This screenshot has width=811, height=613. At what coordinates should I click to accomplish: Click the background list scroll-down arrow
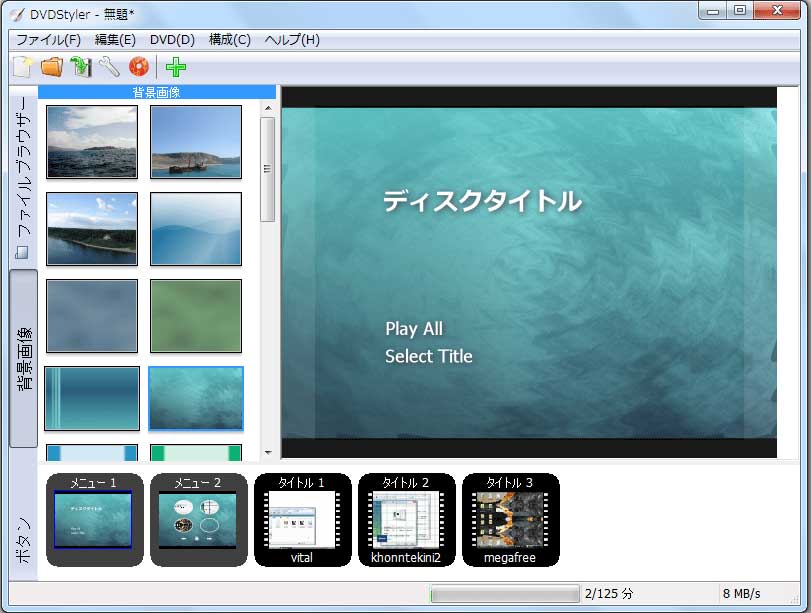point(268,452)
